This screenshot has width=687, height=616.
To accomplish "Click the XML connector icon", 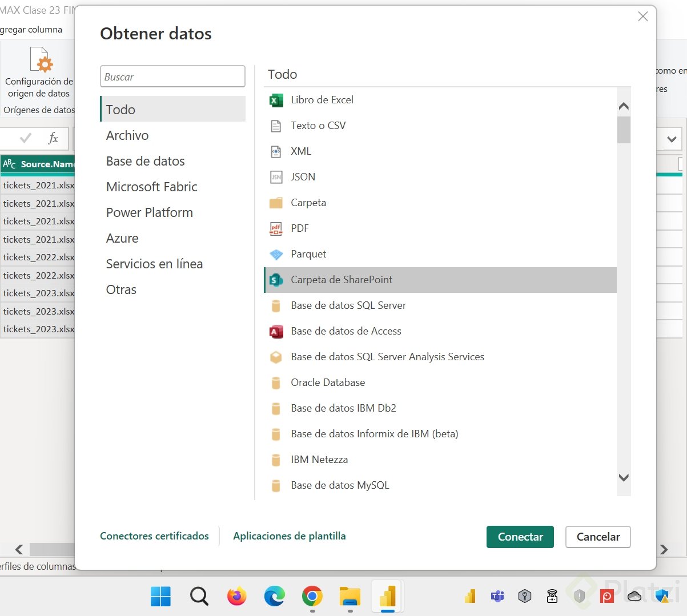I will pyautogui.click(x=276, y=152).
